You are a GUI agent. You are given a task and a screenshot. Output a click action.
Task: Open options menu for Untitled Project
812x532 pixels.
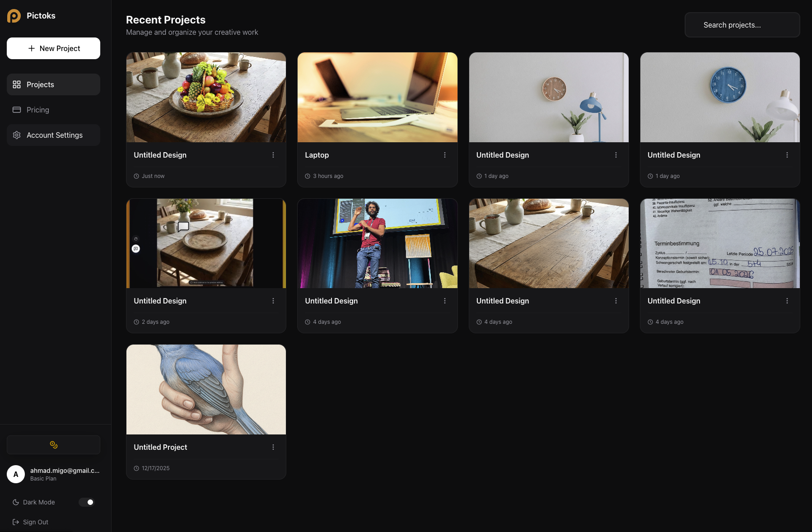pos(273,447)
